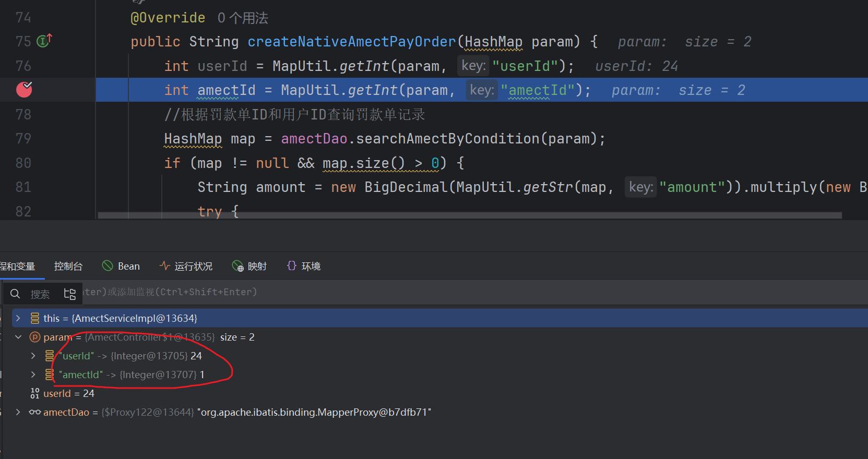Select the "amectId" -> {Integer@13707} 1 row
The image size is (868, 459).
pos(439,375)
